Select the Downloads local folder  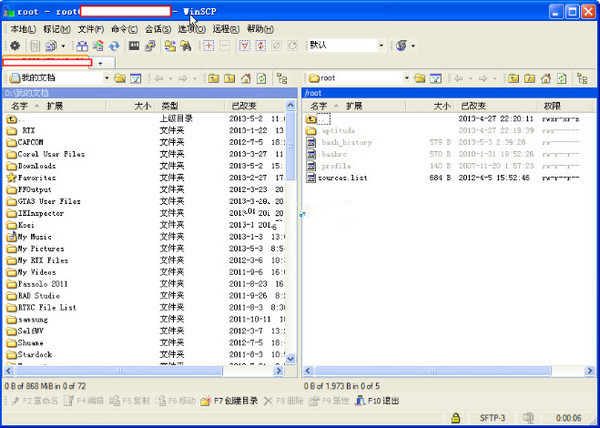pyautogui.click(x=31, y=166)
